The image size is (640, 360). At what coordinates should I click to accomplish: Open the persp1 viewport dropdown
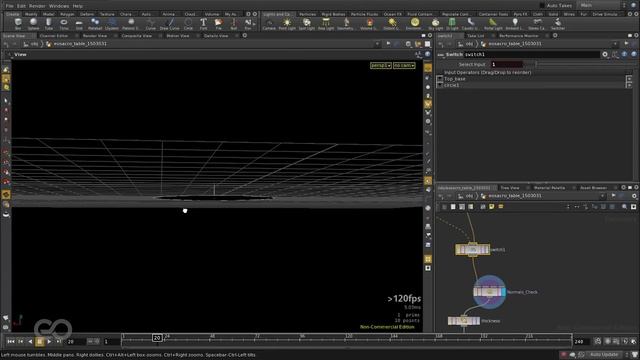click(x=381, y=65)
